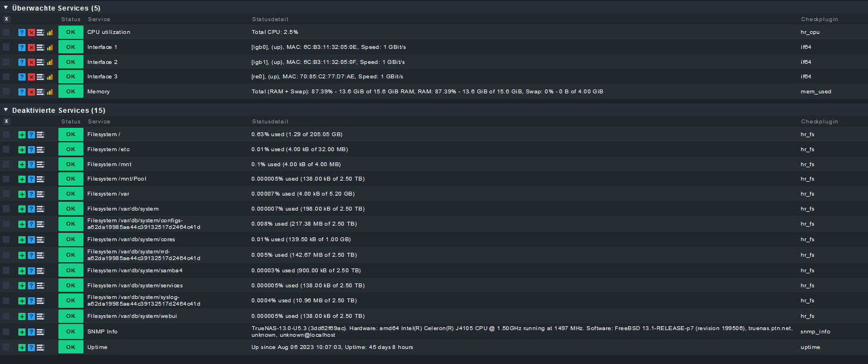Image resolution: width=868 pixels, height=364 pixels.
Task: Collapse the Überwachte Services section
Action: click(6, 8)
